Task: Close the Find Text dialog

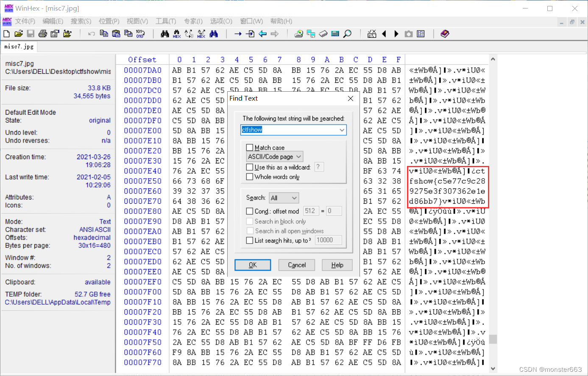Action: (x=351, y=98)
